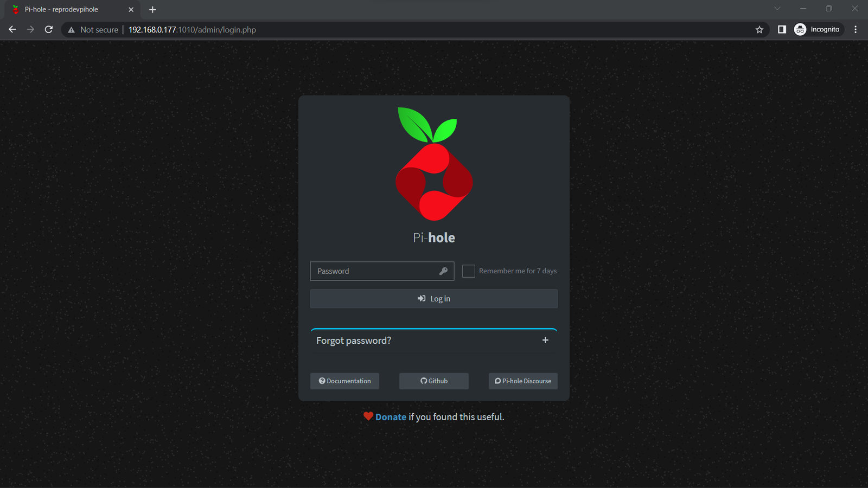
Task: Enable Remember me for 7 days
Action: click(x=468, y=271)
